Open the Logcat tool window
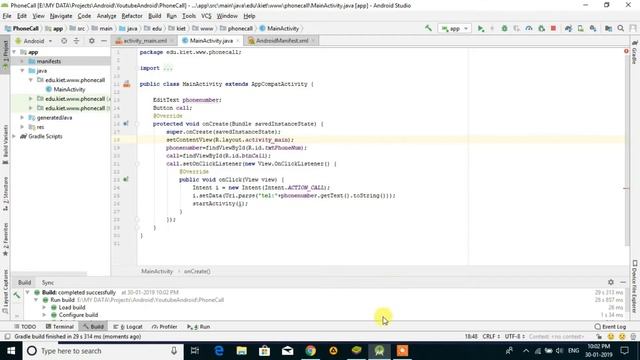The width and height of the screenshot is (640, 360). click(x=128, y=327)
